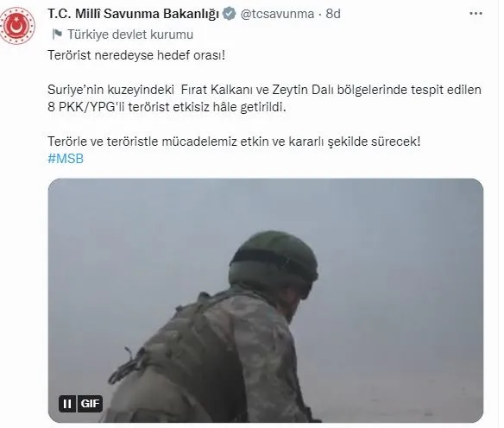Open the @tcsavunma handle link

tap(277, 14)
